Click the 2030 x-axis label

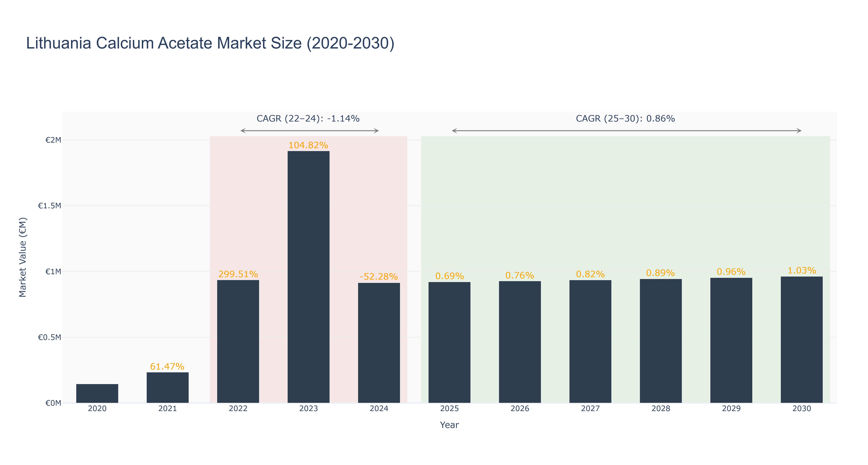pyautogui.click(x=801, y=408)
